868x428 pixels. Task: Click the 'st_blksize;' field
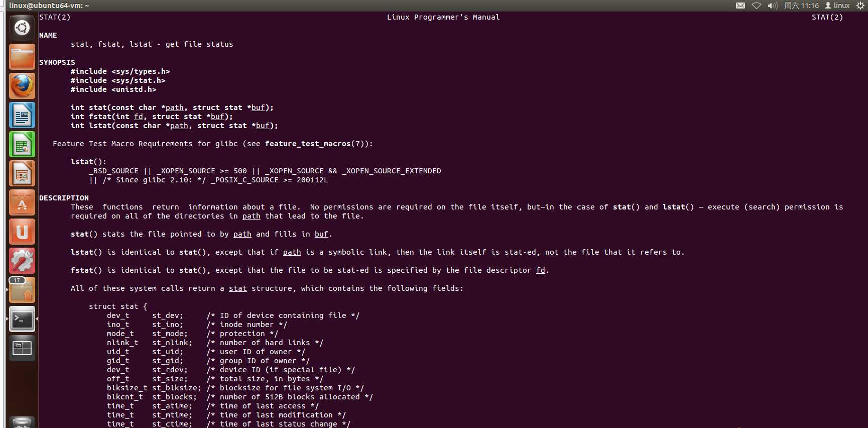(177, 388)
